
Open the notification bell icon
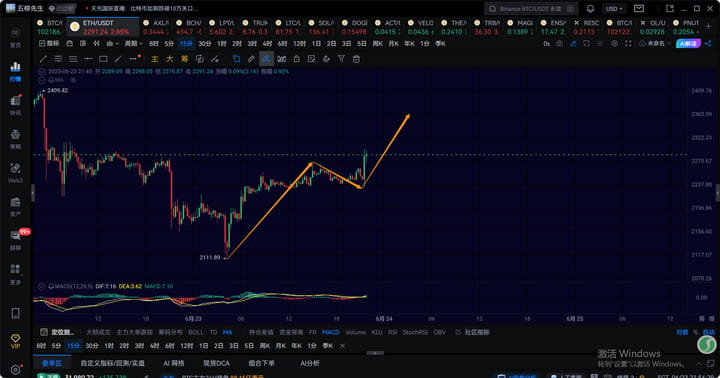[591, 9]
